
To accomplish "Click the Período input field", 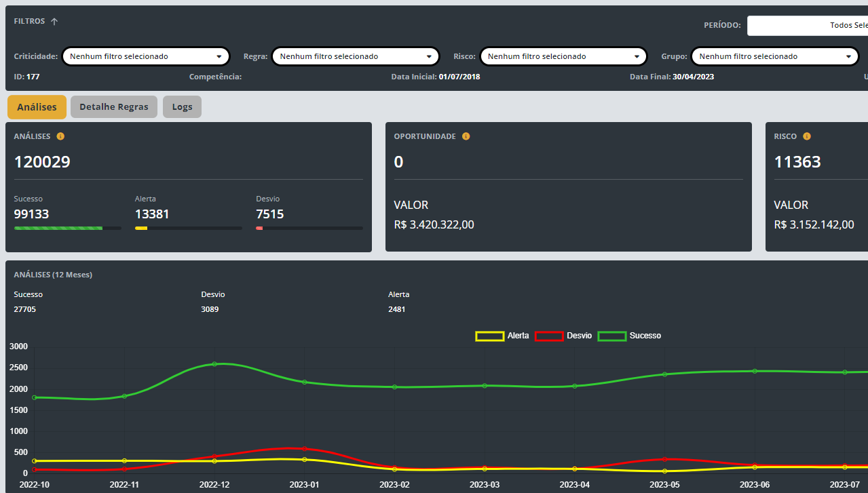I will pos(808,26).
